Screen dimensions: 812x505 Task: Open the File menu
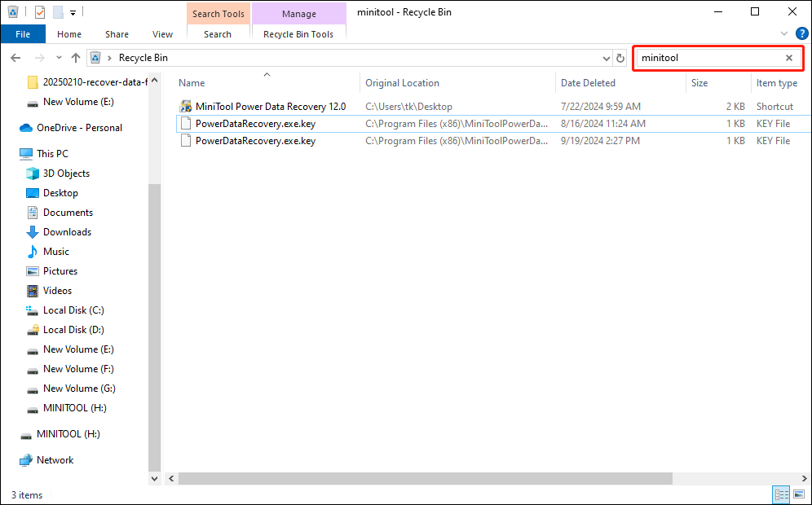pyautogui.click(x=23, y=33)
